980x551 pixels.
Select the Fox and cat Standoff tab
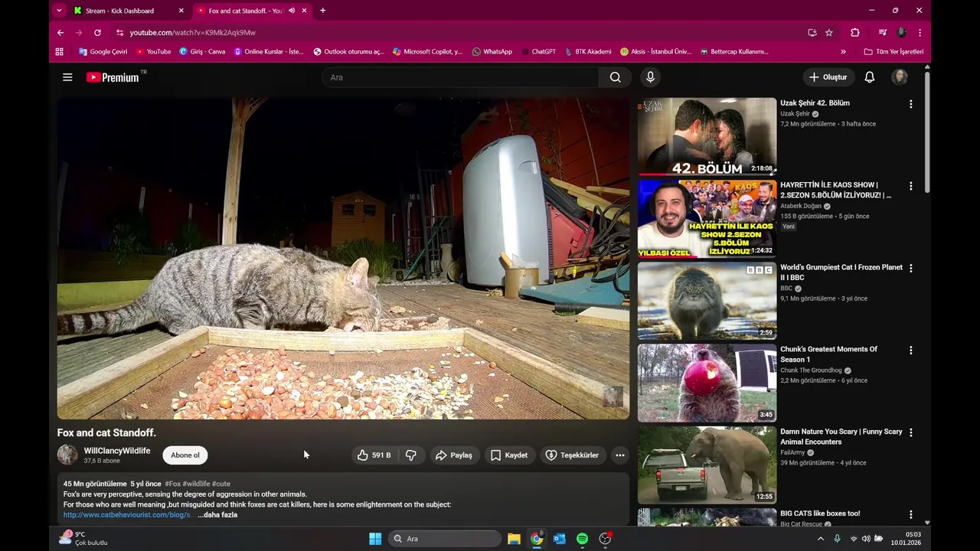coord(244,11)
